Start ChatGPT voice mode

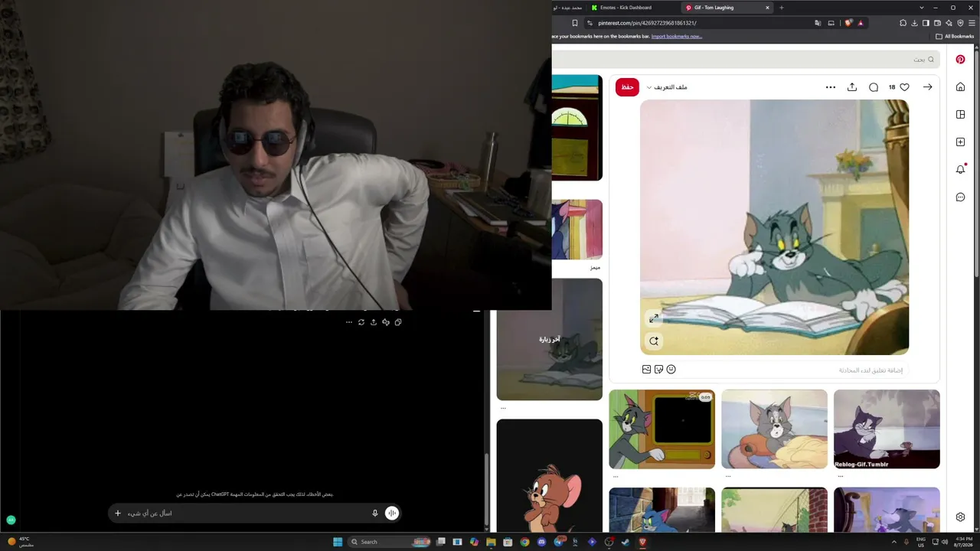pos(392,514)
